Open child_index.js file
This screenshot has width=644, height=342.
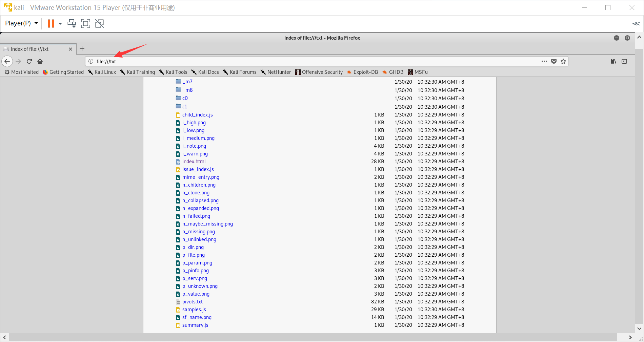198,115
